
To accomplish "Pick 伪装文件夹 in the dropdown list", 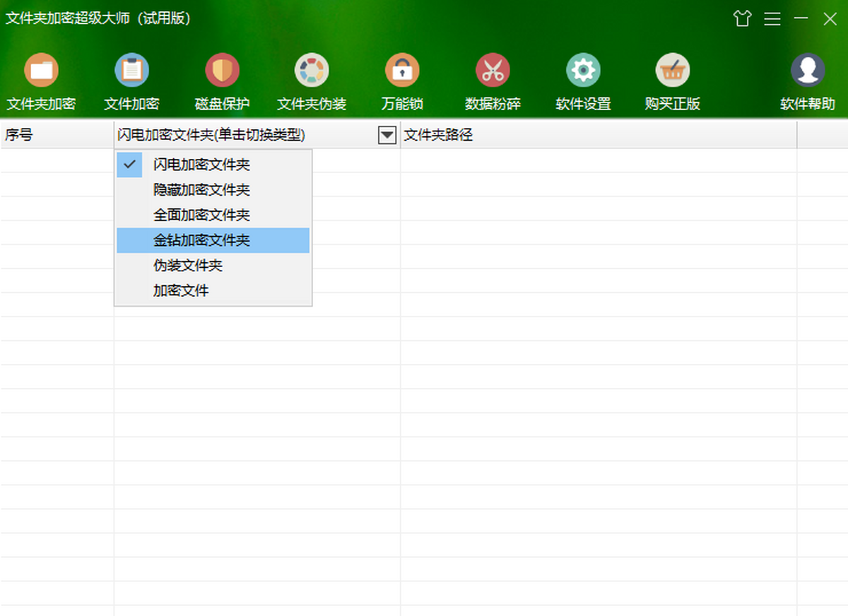I will click(x=188, y=266).
